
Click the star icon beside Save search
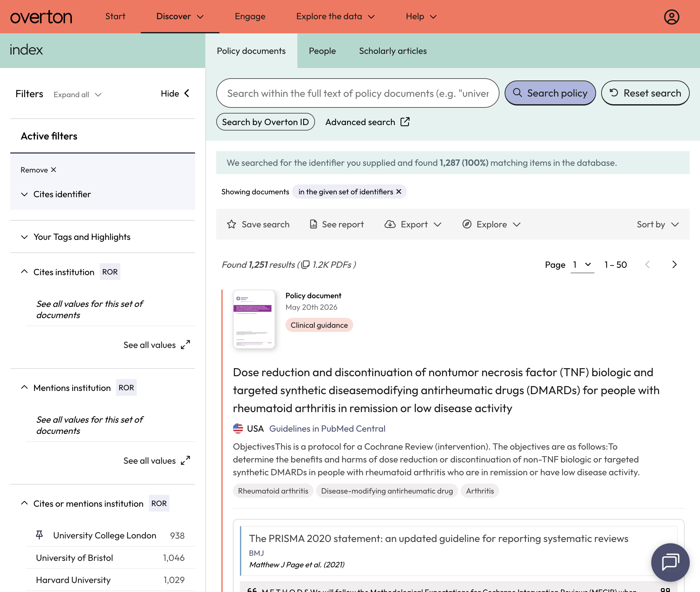coord(231,224)
